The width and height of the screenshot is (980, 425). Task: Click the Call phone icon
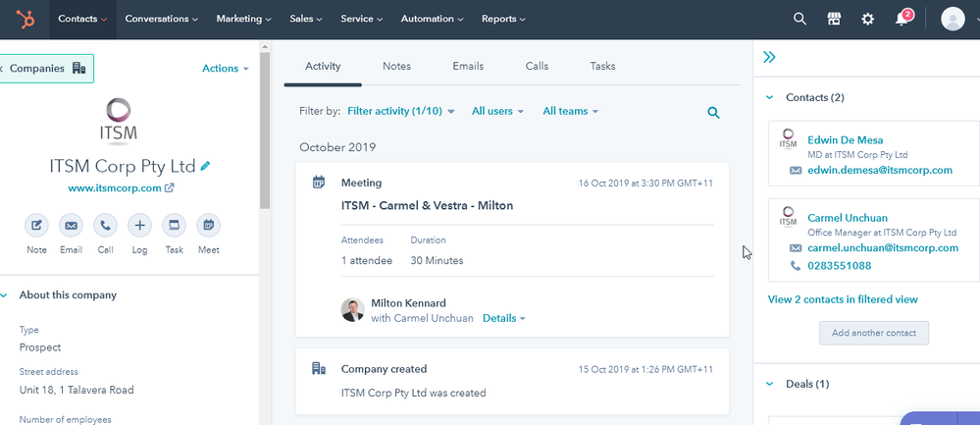(x=105, y=226)
